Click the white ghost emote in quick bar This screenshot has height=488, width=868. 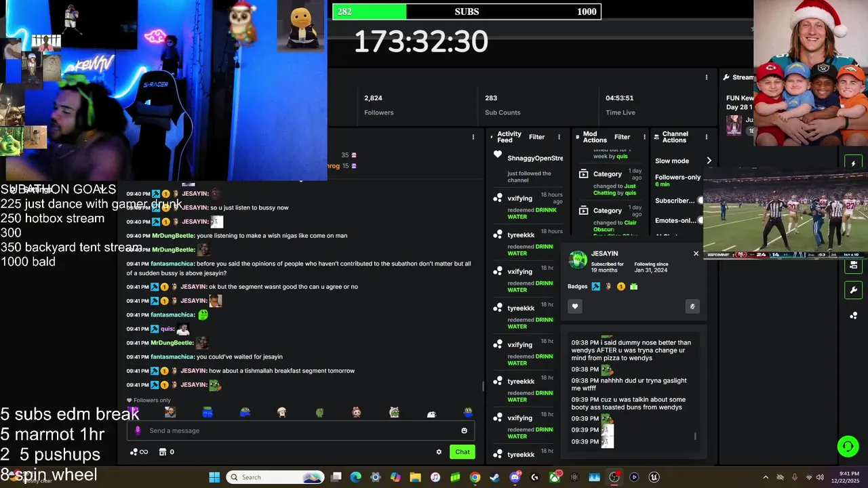(431, 413)
